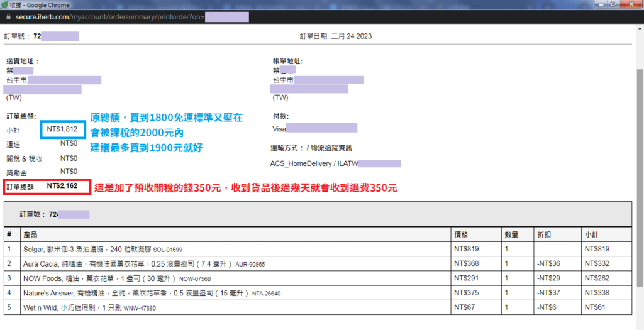
Task: Click the NT$1,812 subtotal in blue box
Action: 62,129
